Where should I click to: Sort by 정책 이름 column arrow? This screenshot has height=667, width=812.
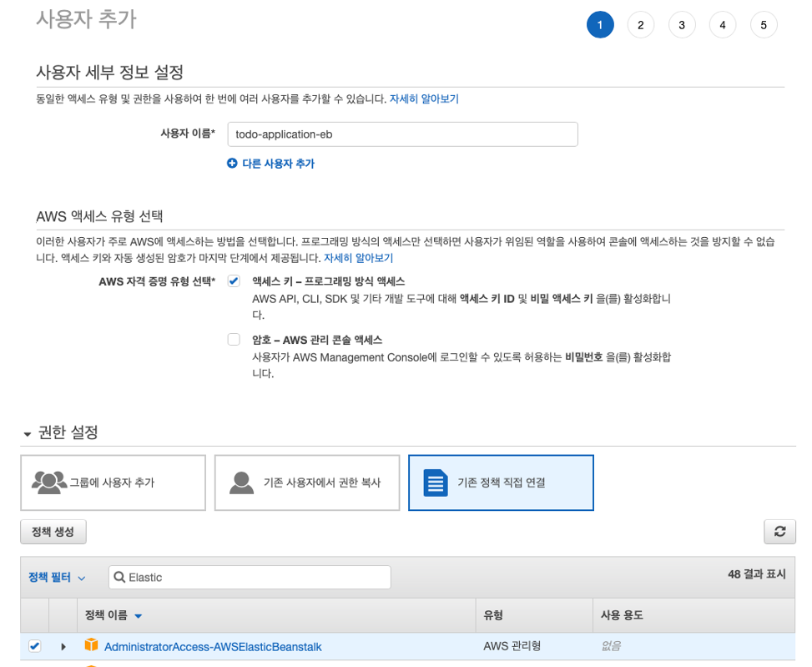(x=139, y=616)
